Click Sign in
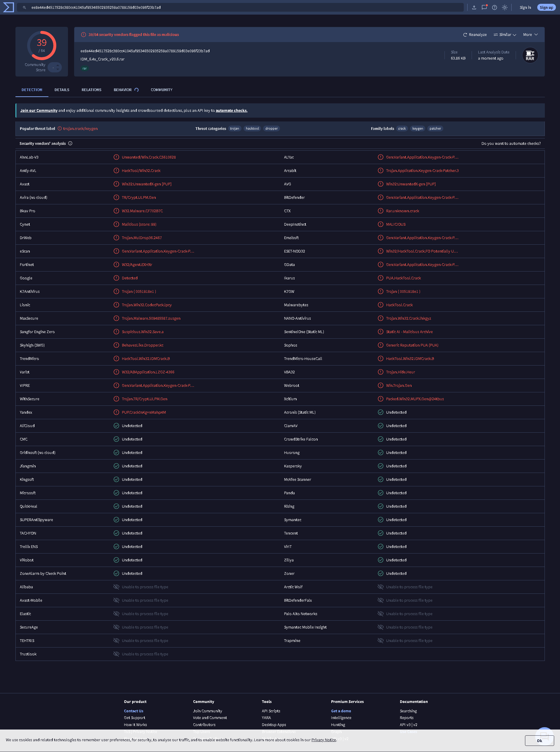 pos(525,8)
